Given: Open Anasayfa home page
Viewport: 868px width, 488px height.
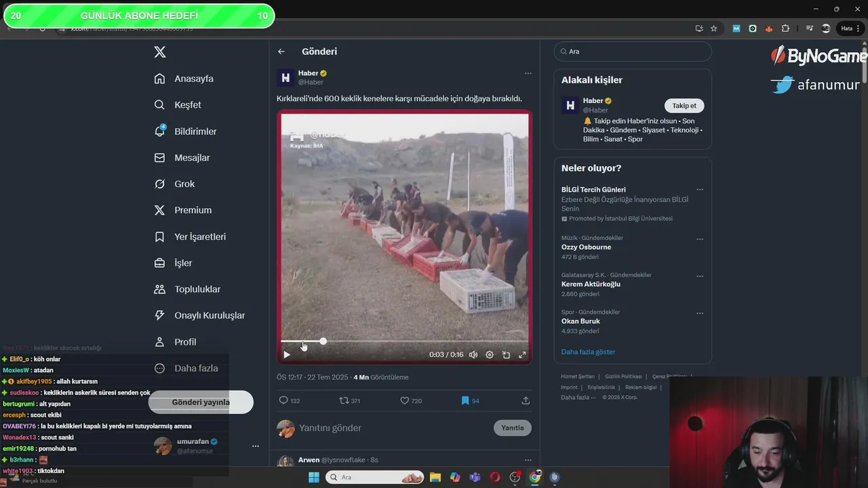Looking at the screenshot, I should point(184,79).
